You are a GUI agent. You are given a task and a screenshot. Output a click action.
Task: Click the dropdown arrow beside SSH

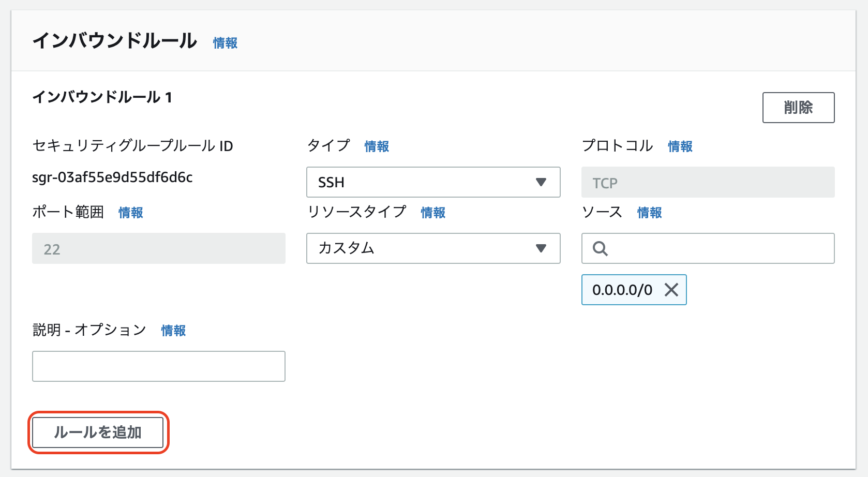pos(541,182)
